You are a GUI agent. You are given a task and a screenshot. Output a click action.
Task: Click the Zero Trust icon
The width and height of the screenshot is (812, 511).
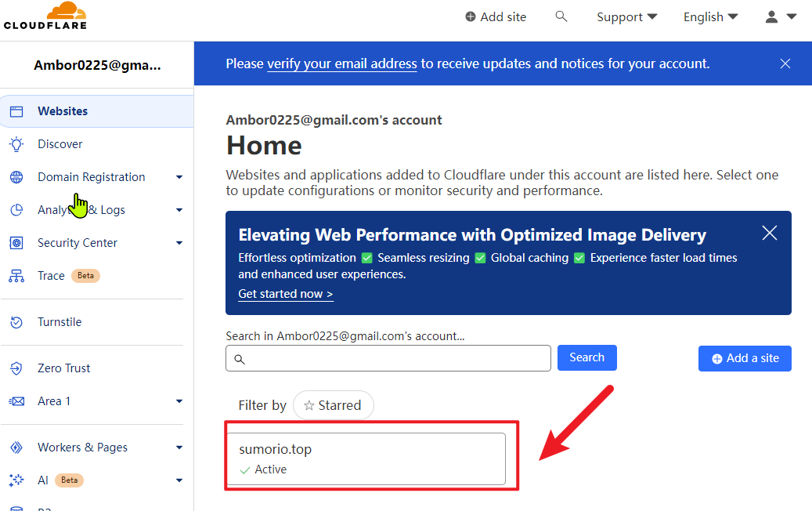(16, 368)
